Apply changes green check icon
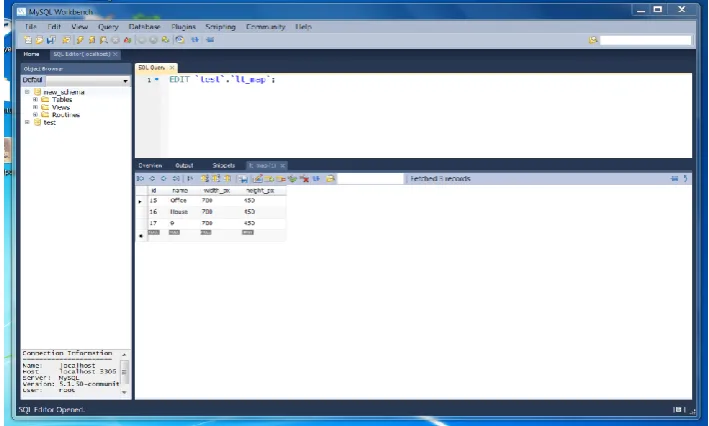Viewport: 709px width, 426px height. point(292,179)
